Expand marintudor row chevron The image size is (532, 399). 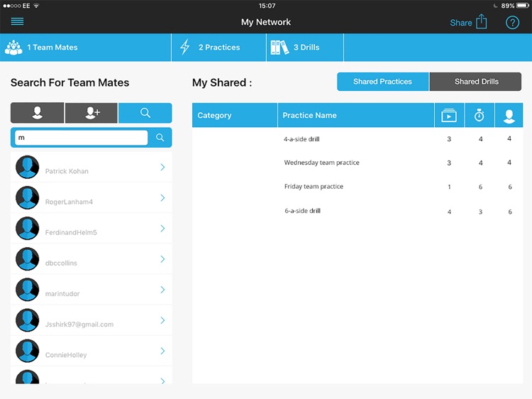coord(162,290)
